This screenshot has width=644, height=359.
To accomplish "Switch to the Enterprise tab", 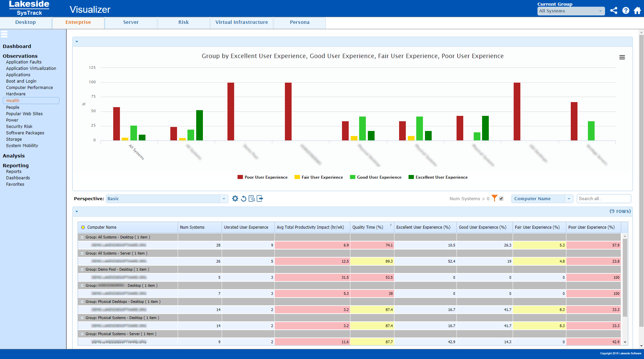I will (78, 23).
